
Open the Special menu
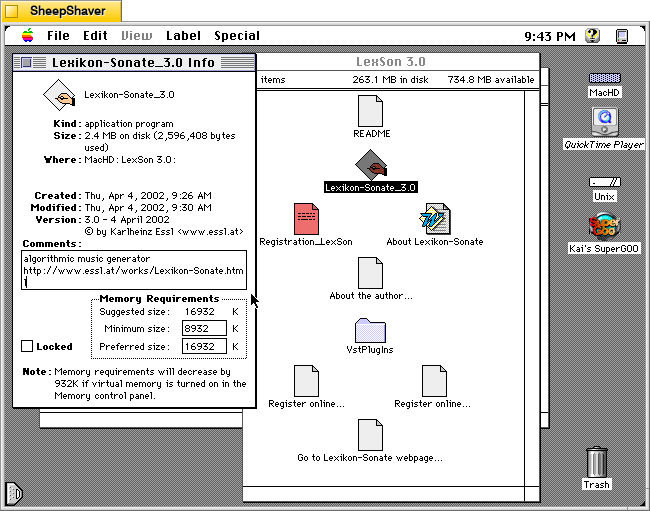coord(237,36)
